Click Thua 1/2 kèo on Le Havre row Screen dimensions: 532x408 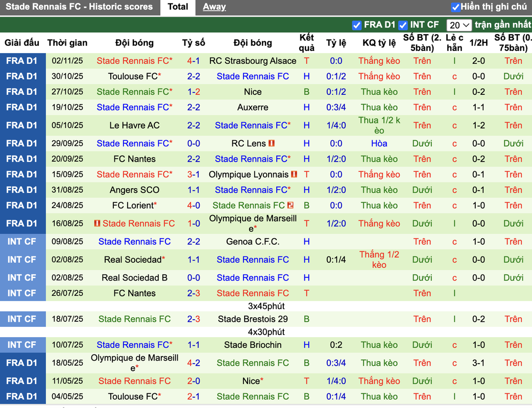tap(379, 125)
